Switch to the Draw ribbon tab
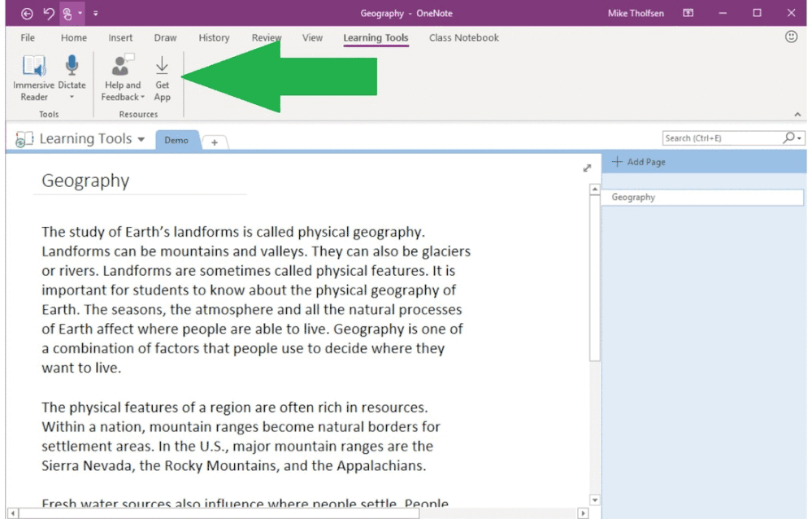Screen dimensions: 812x519 (x=165, y=38)
